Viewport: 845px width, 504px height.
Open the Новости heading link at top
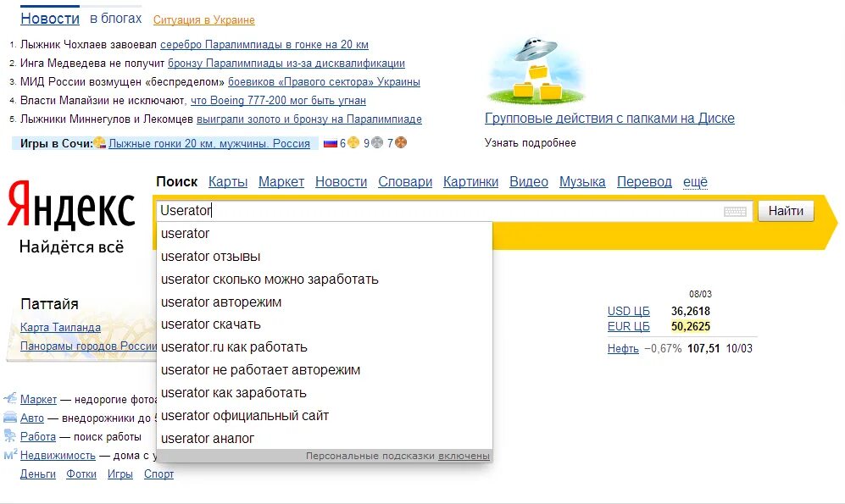click(50, 19)
